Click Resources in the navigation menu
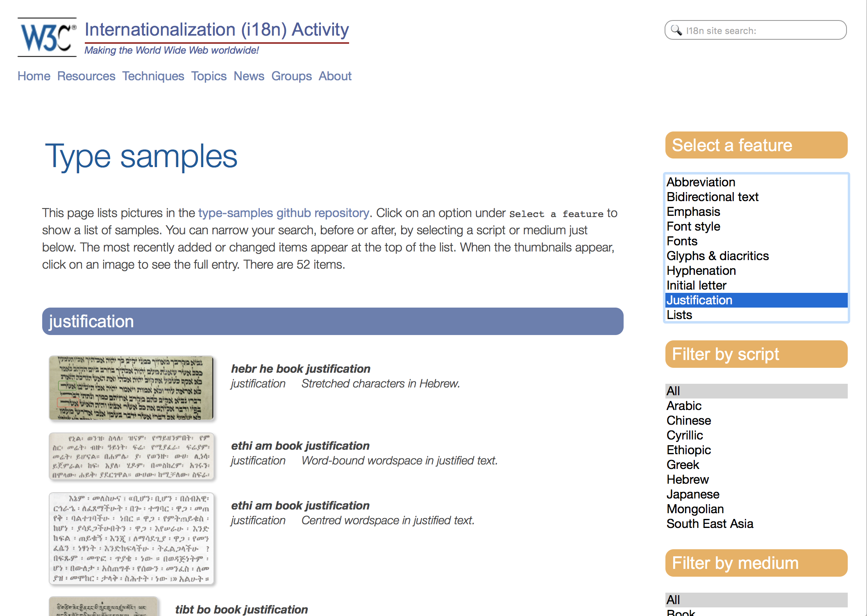 [86, 75]
